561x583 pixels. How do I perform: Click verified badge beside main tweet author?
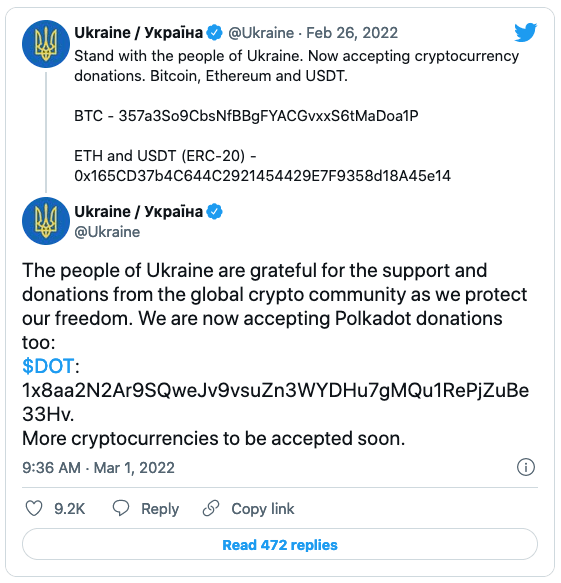(x=215, y=212)
